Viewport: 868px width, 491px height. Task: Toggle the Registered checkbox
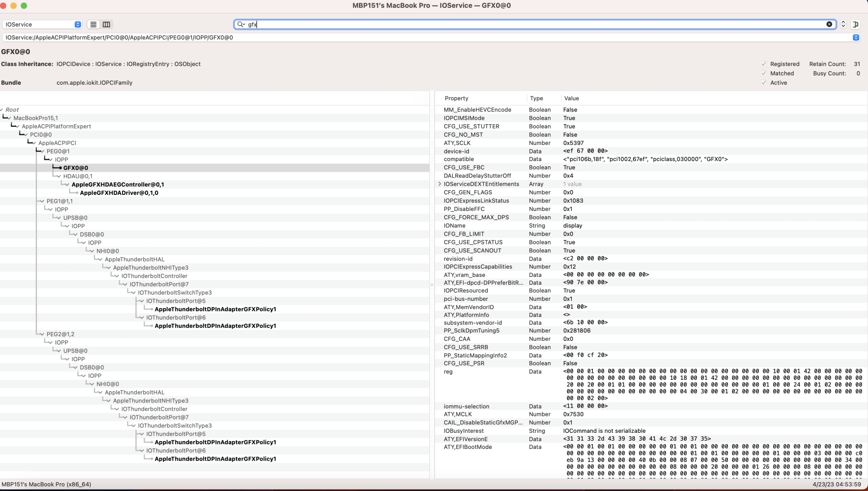(764, 64)
